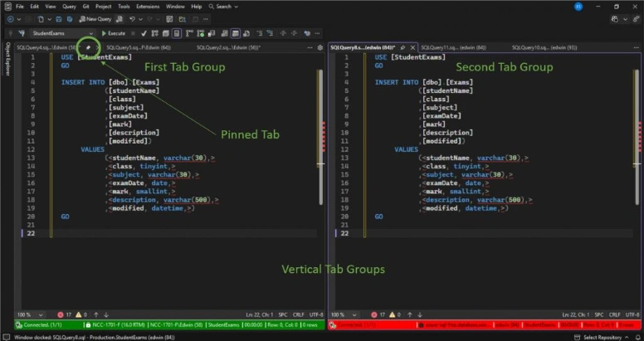The height and width of the screenshot is (341, 644).
Task: Open the new file dropdown arrow
Action: point(49,19)
